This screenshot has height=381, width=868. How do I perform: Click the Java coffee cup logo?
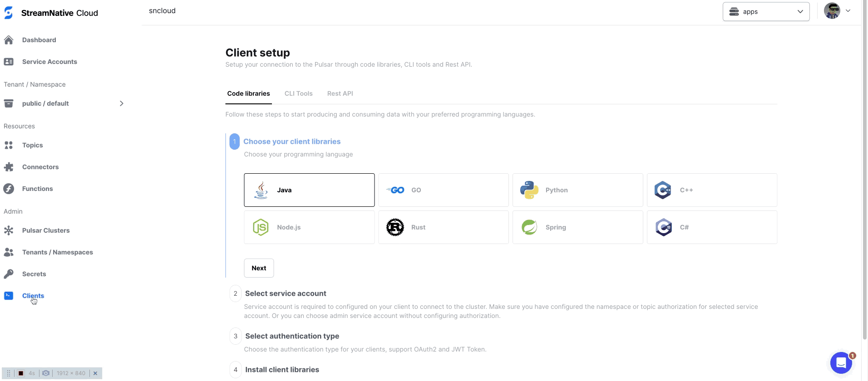tap(261, 190)
